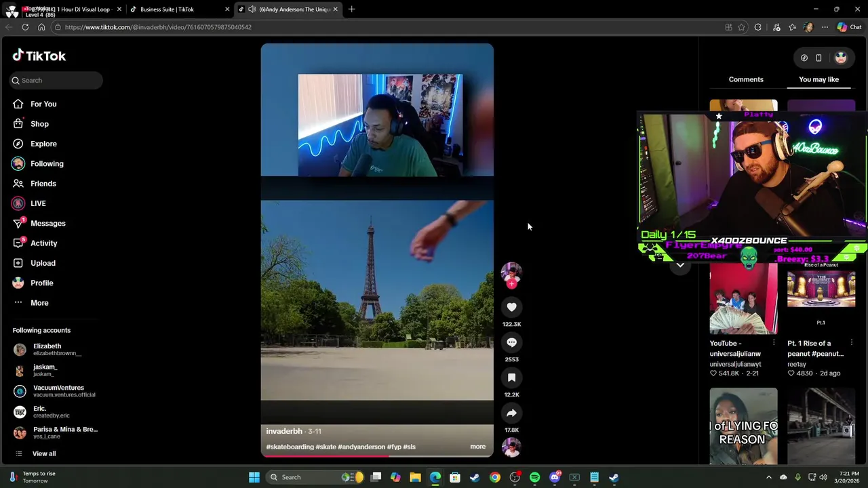Open the account avatar menu top right
The height and width of the screenshot is (488, 868).
click(x=841, y=58)
